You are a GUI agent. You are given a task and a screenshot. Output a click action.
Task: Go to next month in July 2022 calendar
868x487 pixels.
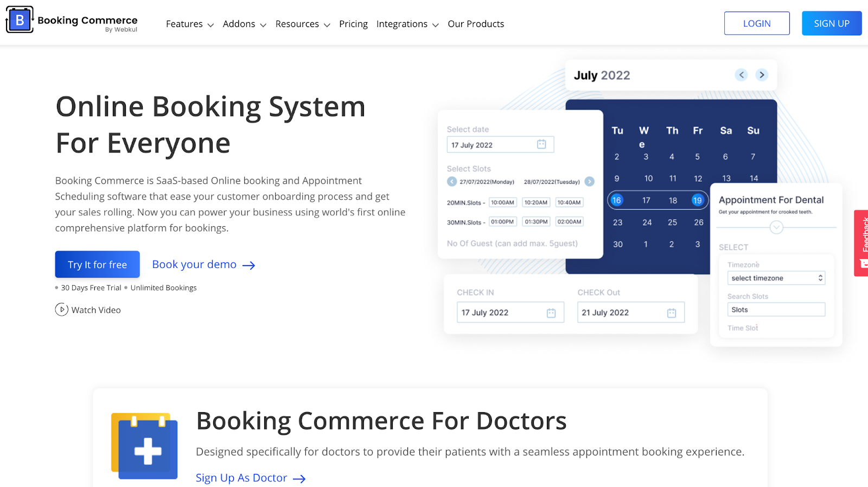click(x=762, y=75)
